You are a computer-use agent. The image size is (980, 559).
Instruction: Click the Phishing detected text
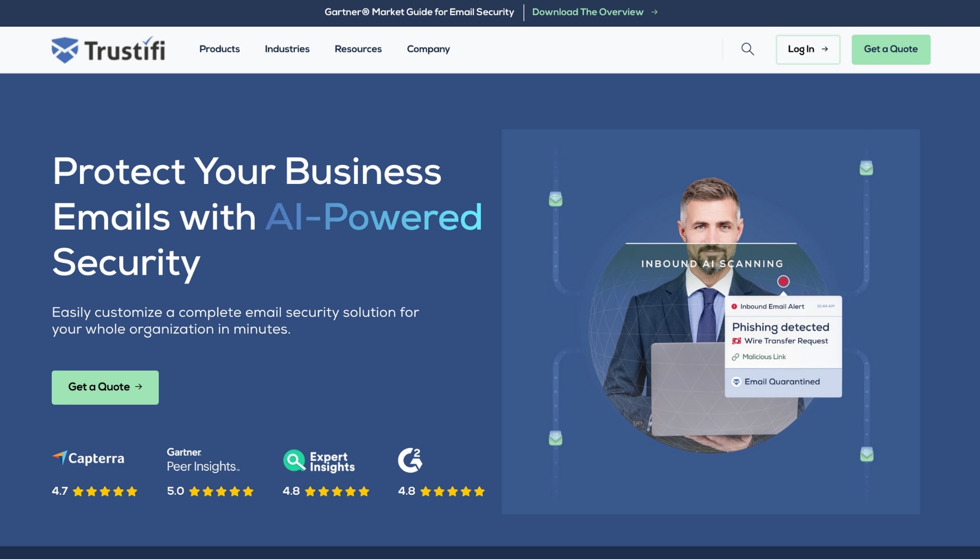tap(781, 327)
